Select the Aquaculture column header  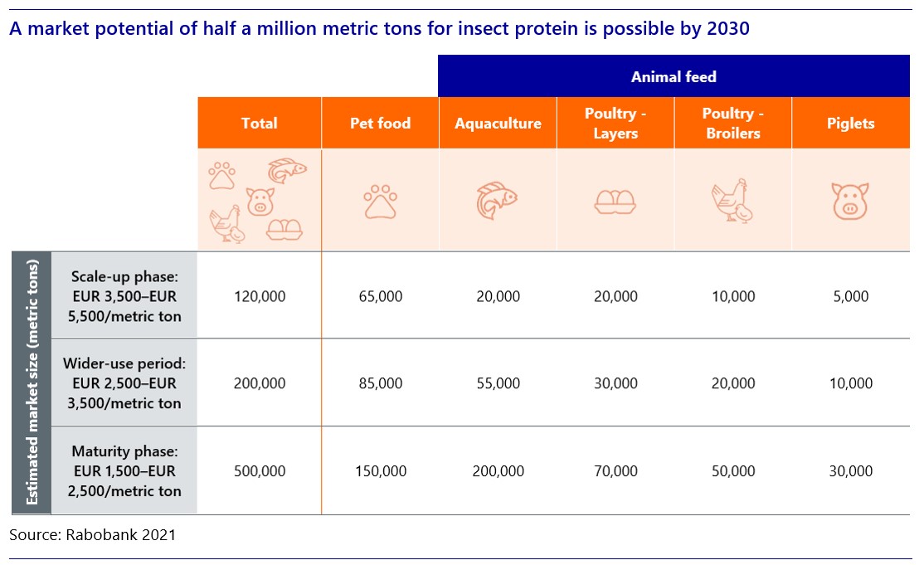click(x=498, y=124)
